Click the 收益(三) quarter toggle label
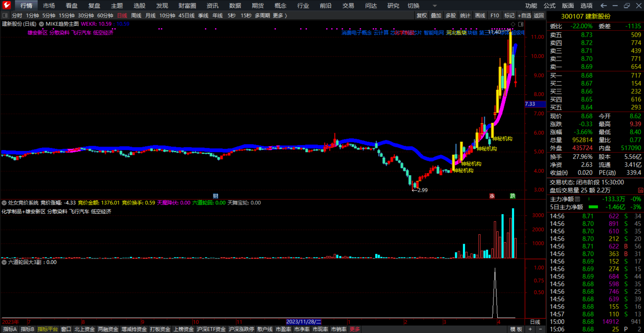Viewport: 644px width, 333px height. 559,173
